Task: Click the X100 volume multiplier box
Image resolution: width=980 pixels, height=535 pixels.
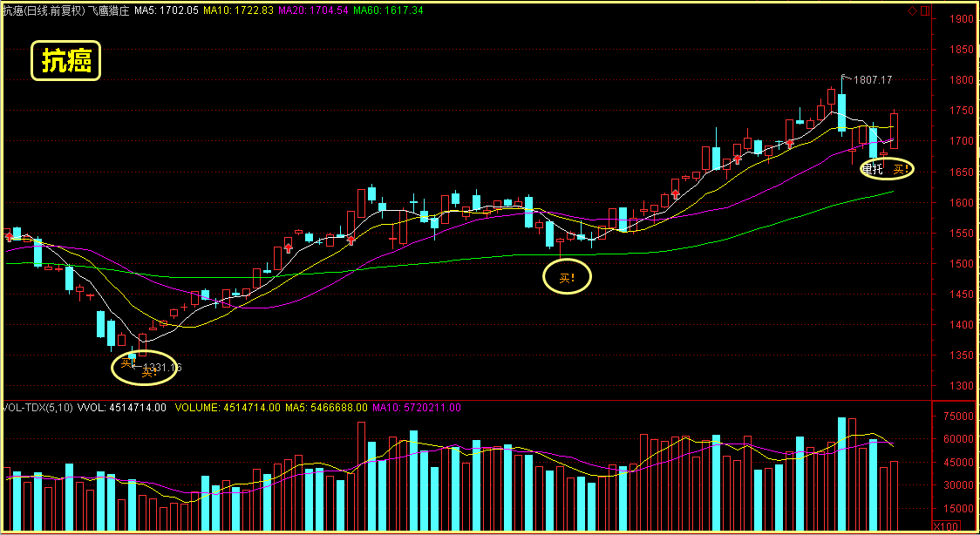Action: pyautogui.click(x=944, y=525)
